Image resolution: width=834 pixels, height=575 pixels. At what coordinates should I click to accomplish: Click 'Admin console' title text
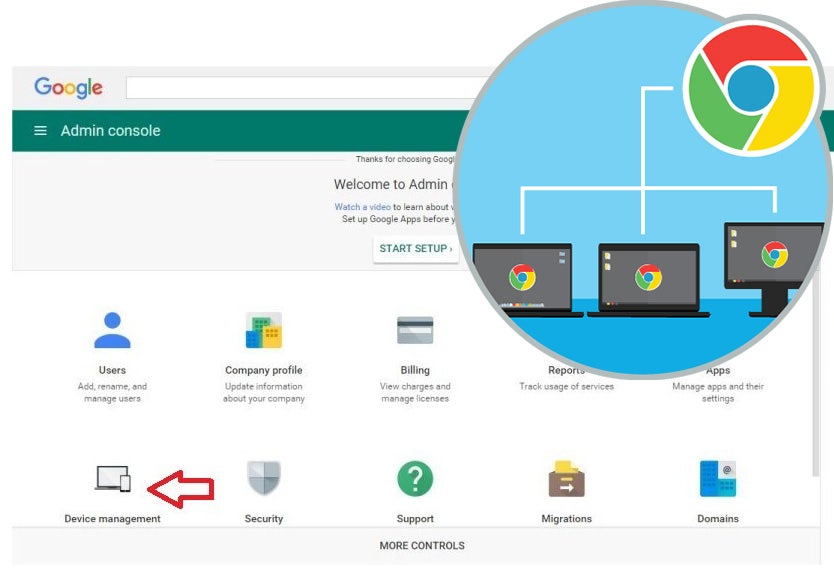tap(111, 131)
